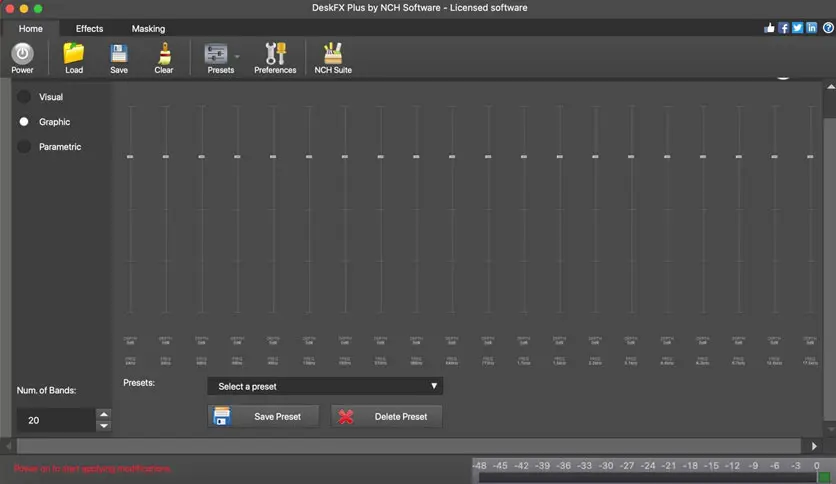Screen dimensions: 836x484
Task: Increase Num. of Bands with up arrow
Action: tap(104, 414)
